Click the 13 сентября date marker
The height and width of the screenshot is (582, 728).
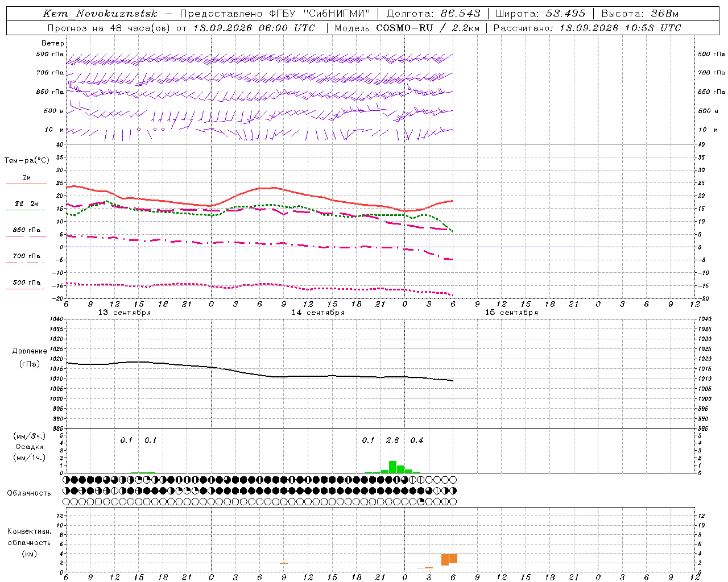click(125, 313)
